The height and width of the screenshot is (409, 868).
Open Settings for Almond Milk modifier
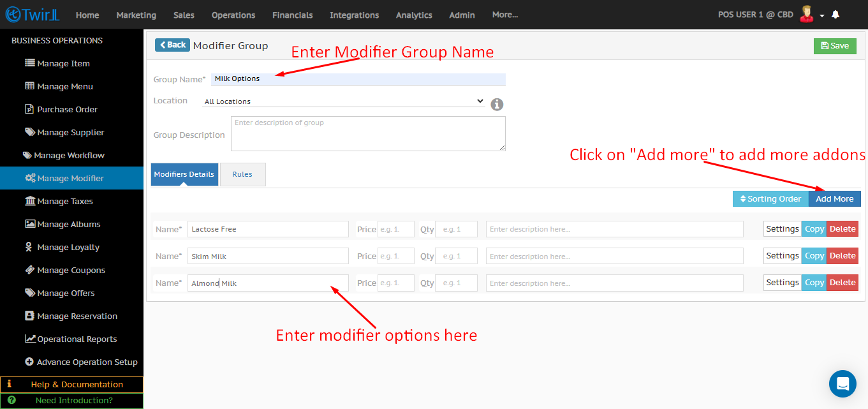[782, 283]
